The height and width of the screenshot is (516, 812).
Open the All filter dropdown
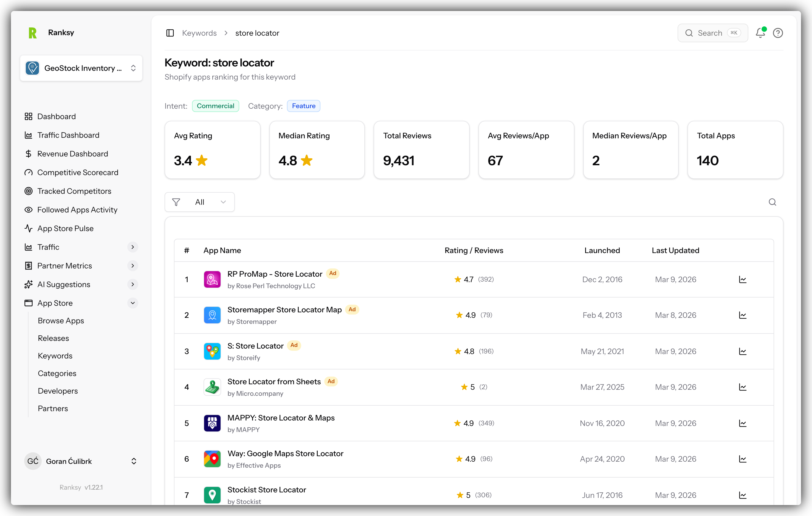click(200, 202)
